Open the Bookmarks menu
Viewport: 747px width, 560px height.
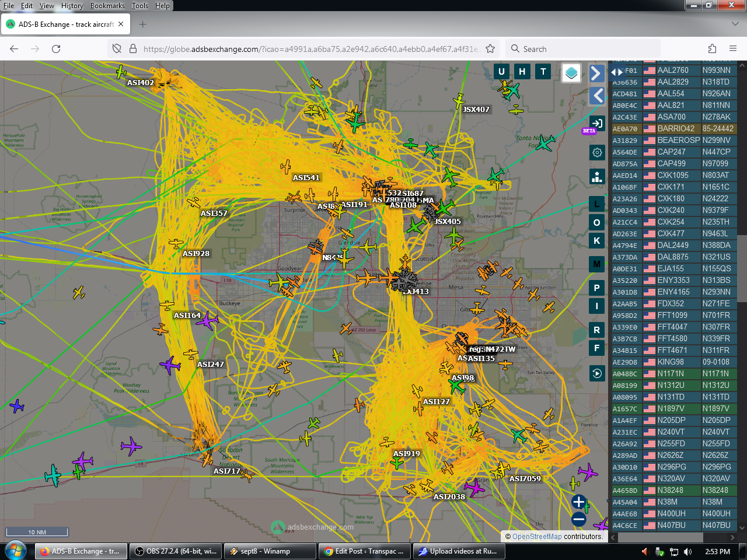107,6
